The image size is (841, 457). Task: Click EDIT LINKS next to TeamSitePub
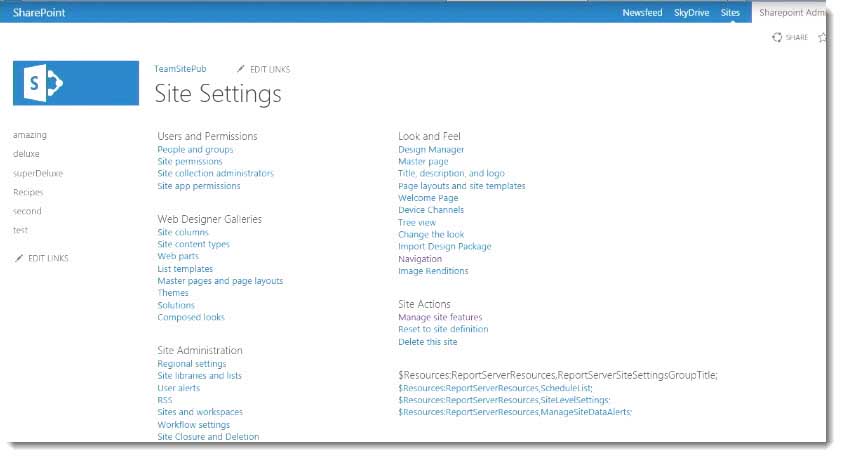pyautogui.click(x=270, y=69)
